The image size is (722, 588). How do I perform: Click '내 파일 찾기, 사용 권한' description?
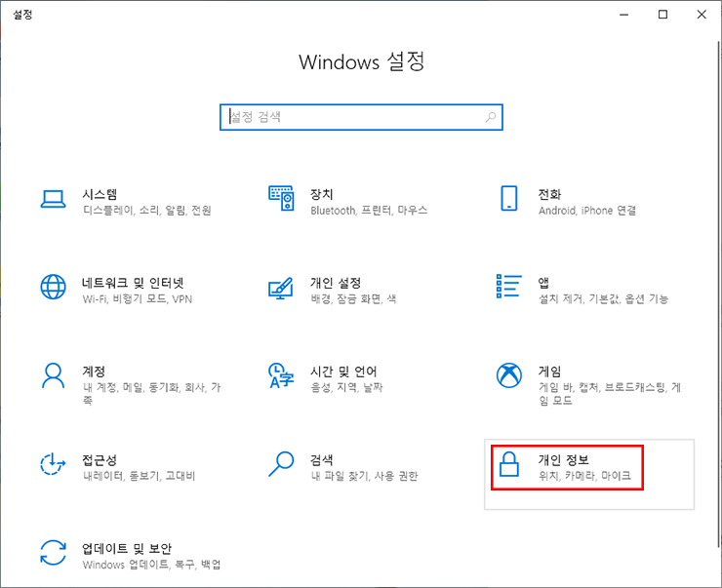[364, 476]
